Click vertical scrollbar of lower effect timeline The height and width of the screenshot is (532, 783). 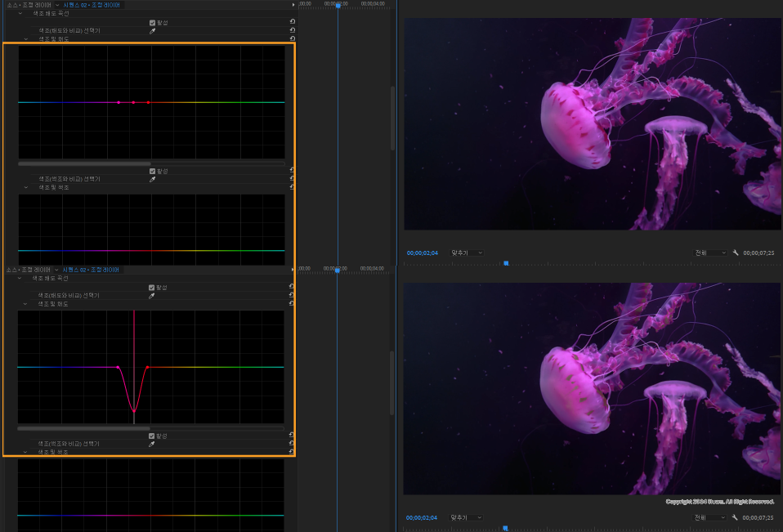[x=392, y=382]
